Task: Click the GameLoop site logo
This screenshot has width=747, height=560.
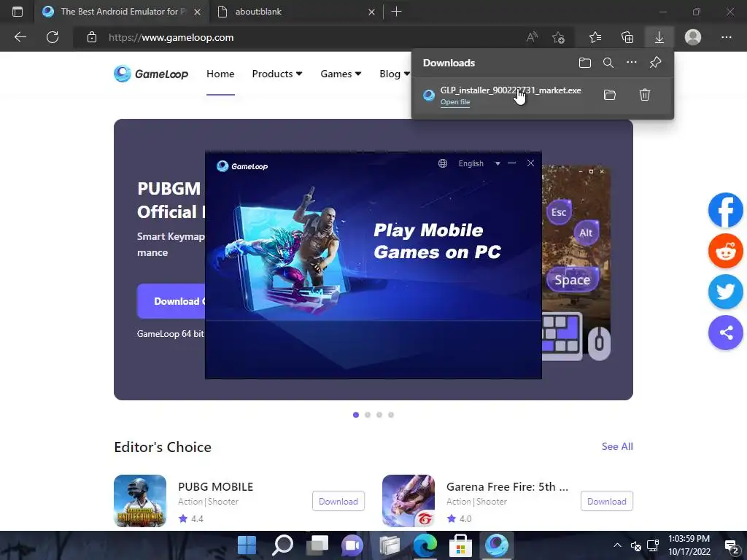Action: coord(151,74)
